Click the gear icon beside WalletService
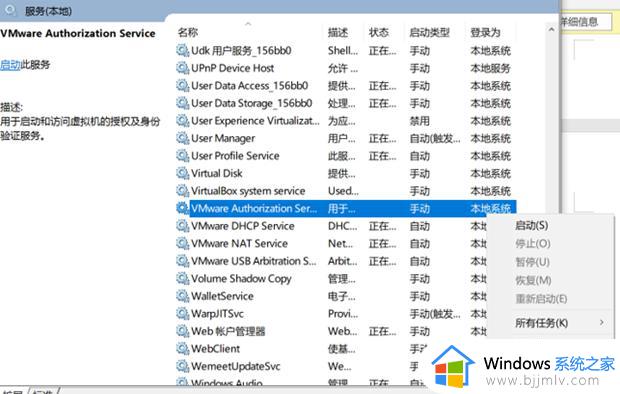 pyautogui.click(x=182, y=296)
